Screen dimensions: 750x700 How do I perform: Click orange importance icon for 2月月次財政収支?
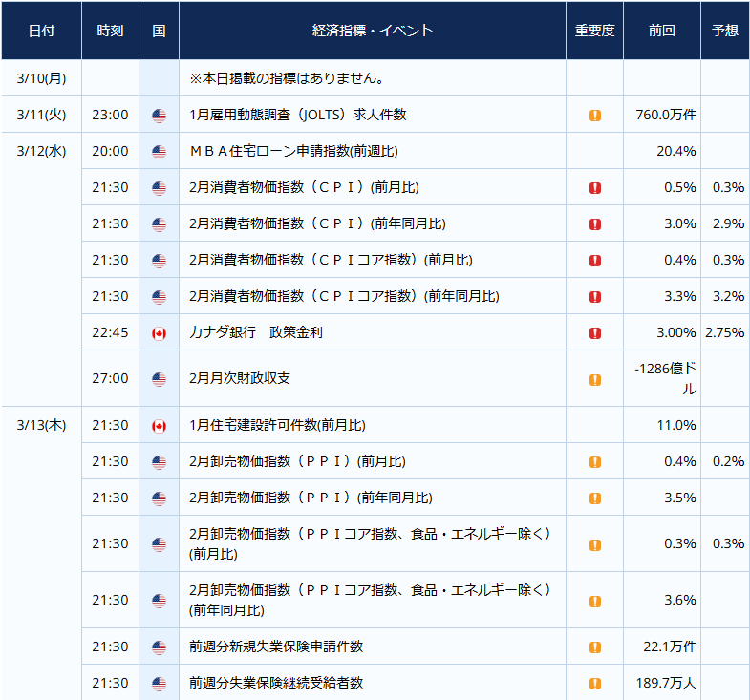pos(595,380)
